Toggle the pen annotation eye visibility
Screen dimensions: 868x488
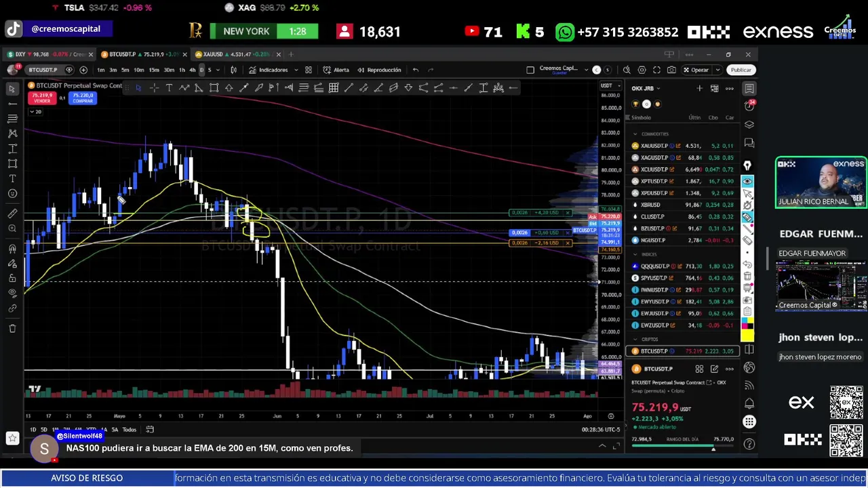tap(747, 181)
